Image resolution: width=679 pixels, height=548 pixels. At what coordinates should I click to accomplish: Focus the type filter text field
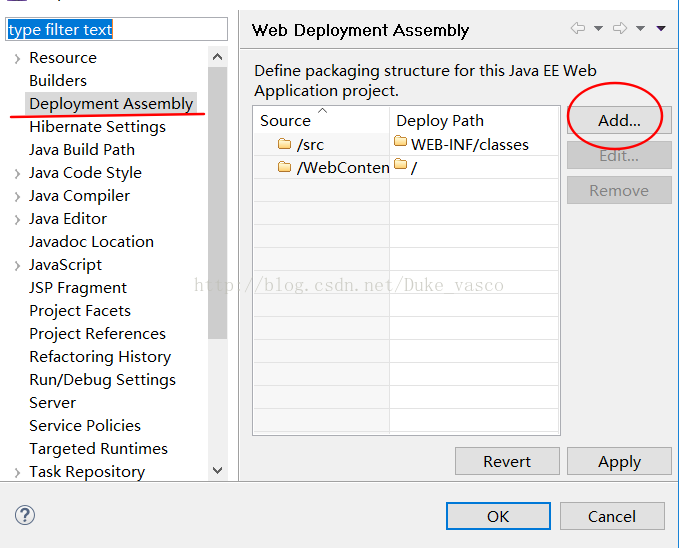tap(116, 29)
